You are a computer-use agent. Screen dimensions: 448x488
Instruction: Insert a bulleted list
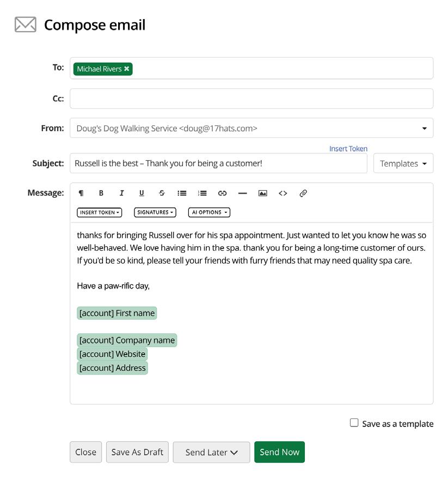182,193
